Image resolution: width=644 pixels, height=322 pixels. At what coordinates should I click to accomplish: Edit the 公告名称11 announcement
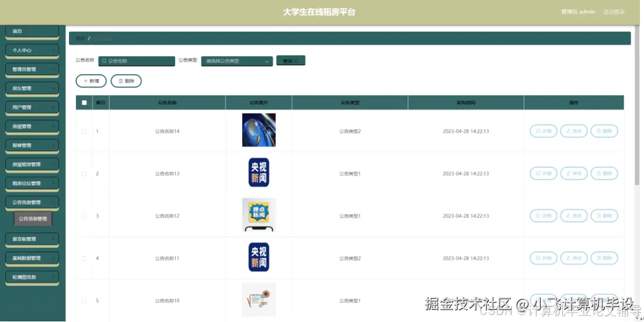574,258
